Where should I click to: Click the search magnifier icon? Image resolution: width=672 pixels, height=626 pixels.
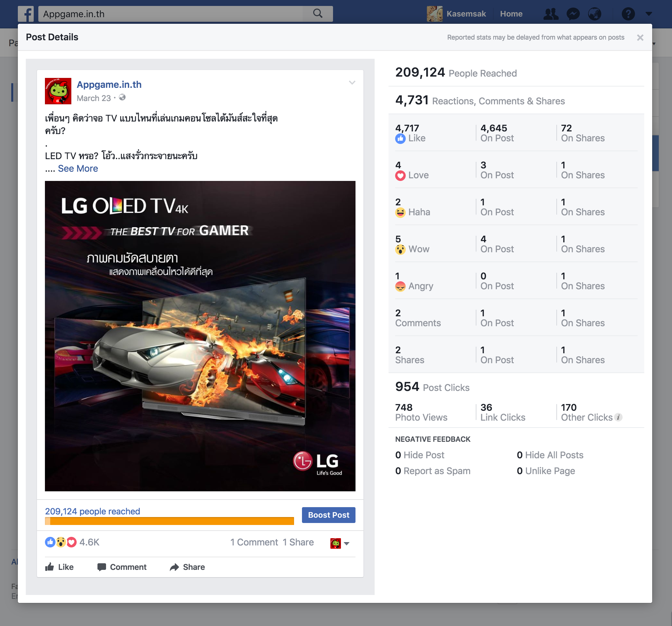tap(317, 14)
